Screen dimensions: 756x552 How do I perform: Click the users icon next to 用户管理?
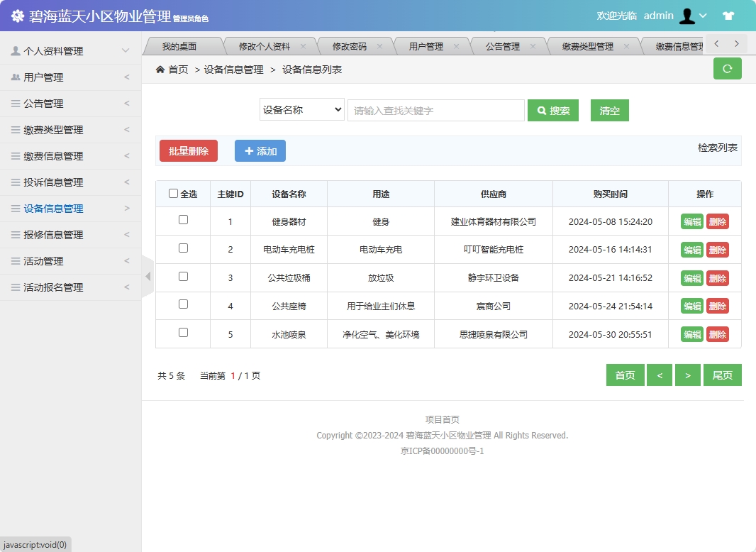pos(16,77)
